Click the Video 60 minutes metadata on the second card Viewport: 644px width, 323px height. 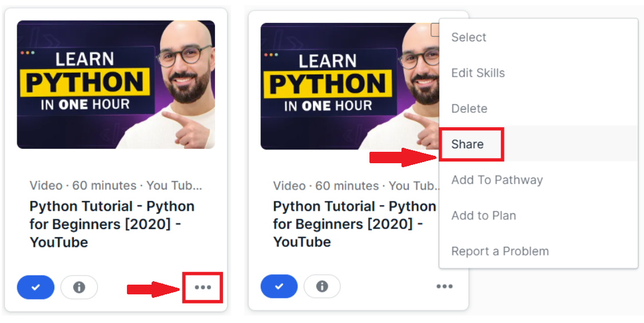point(355,186)
